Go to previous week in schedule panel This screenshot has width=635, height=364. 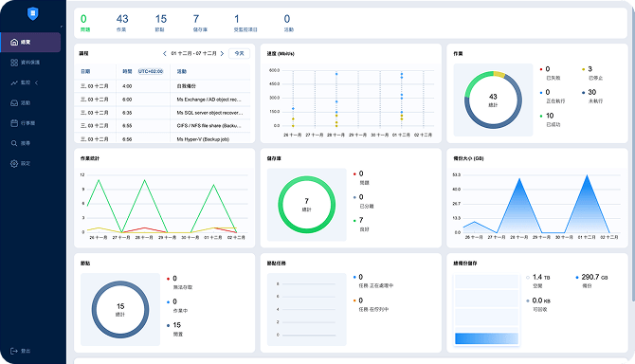pos(164,53)
